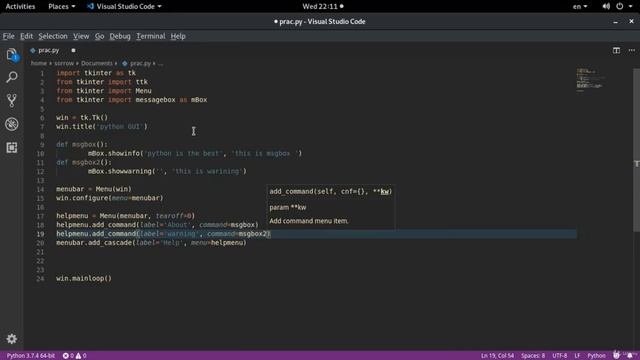Change encoding via 'UTF-8'
Screen dimensions: 640x360
click(x=560, y=356)
